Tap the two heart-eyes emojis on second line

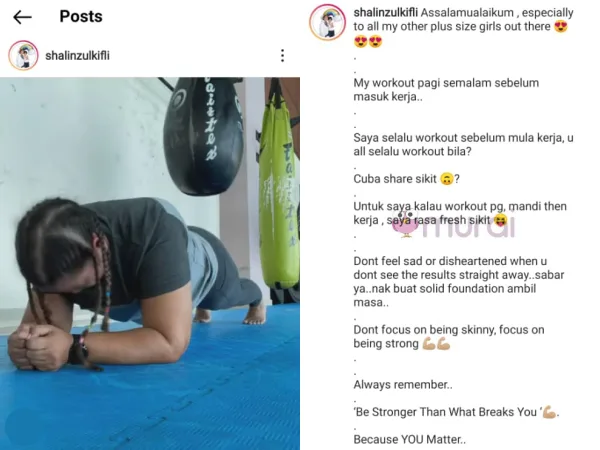(x=368, y=41)
